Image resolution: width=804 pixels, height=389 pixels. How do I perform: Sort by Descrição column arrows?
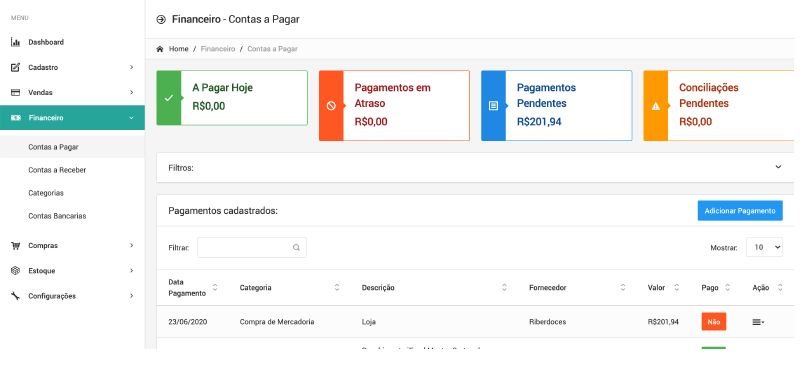(504, 288)
